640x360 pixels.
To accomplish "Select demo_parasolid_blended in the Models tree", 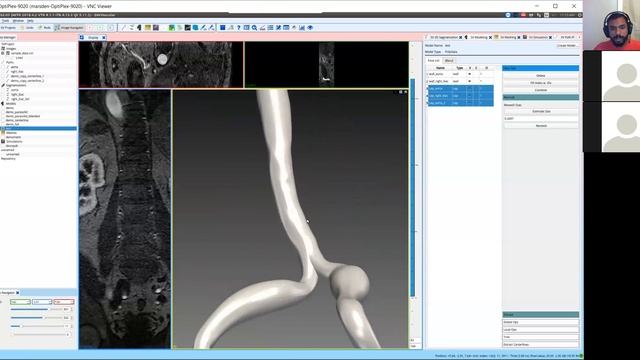I will pos(23,116).
